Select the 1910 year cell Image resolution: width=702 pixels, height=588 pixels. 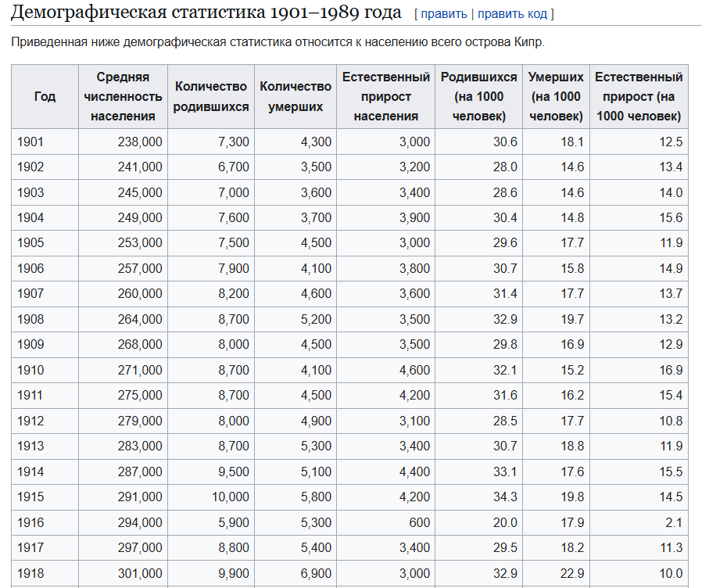tap(45, 371)
